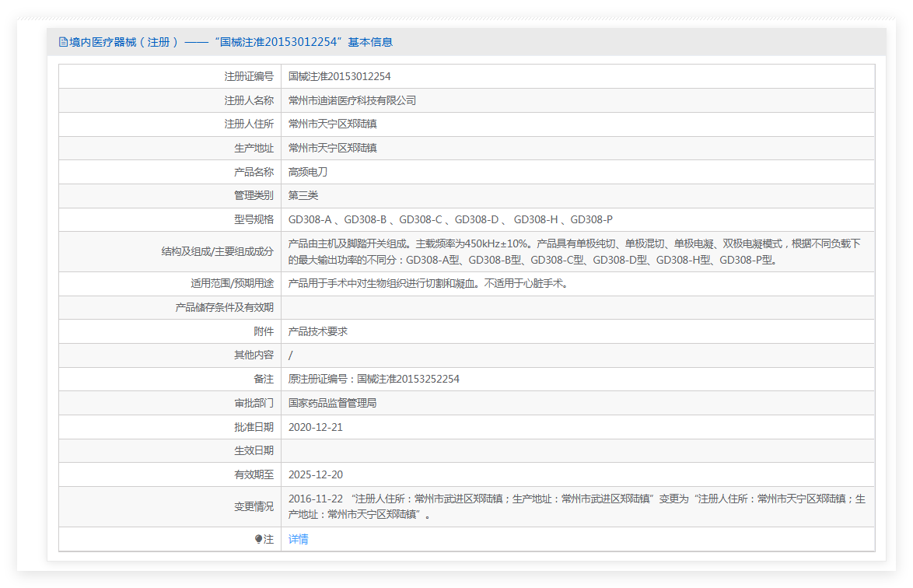913x588 pixels.
Task: Click the 结构及组成 description text
Action: point(574,251)
